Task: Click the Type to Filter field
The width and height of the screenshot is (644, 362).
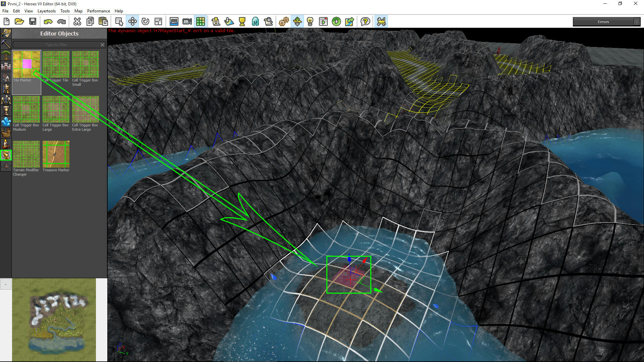Action: click(56, 45)
